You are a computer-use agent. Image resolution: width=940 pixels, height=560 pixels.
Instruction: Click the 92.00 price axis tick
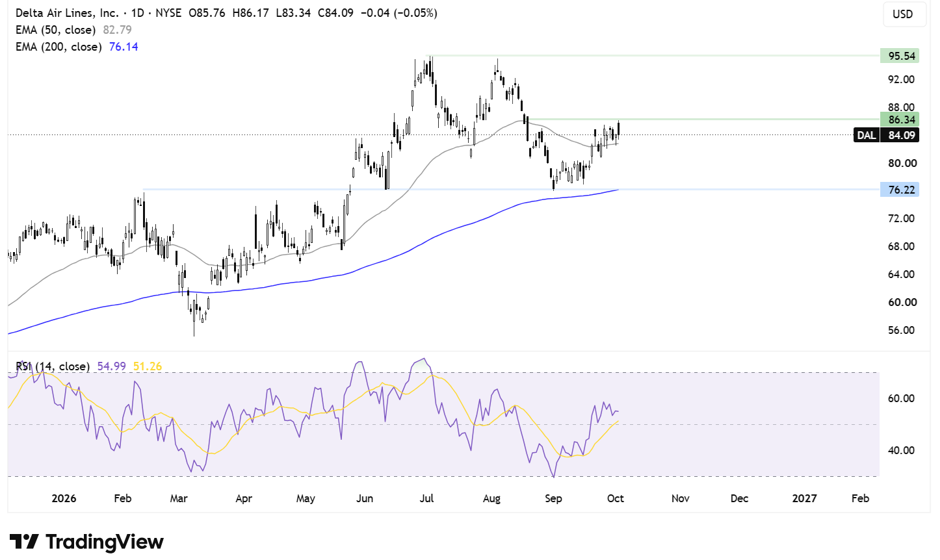[902, 79]
